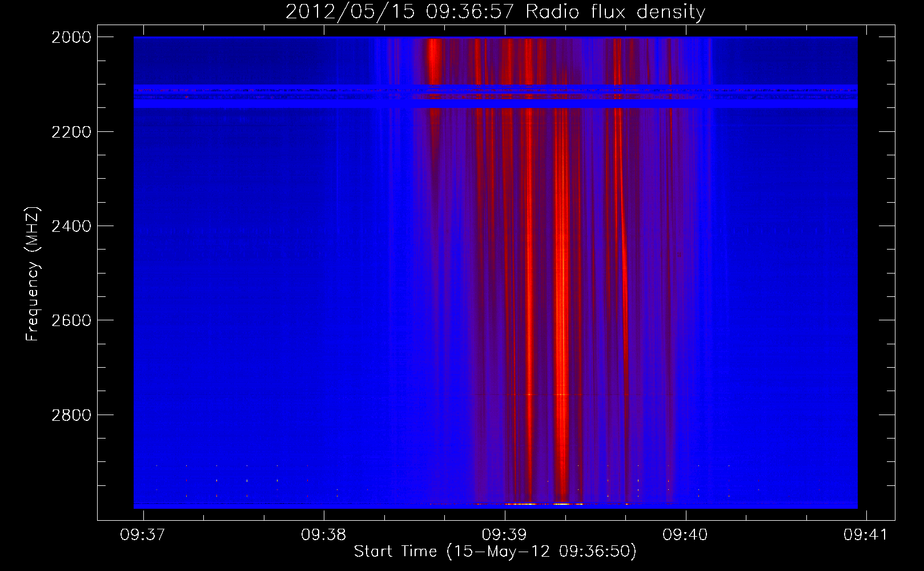924x571 pixels.
Task: Click the 09:40 time tick label
Action: click(x=685, y=534)
